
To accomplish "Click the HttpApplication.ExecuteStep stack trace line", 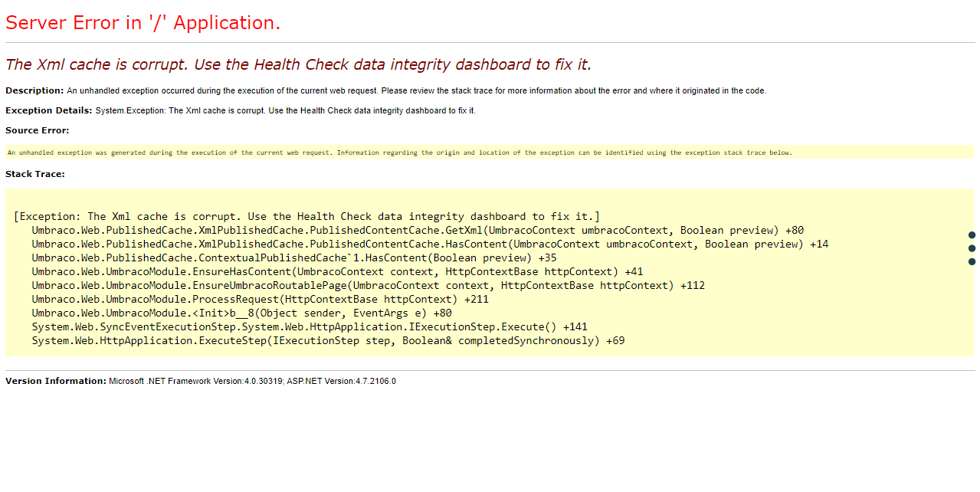I will coord(328,341).
